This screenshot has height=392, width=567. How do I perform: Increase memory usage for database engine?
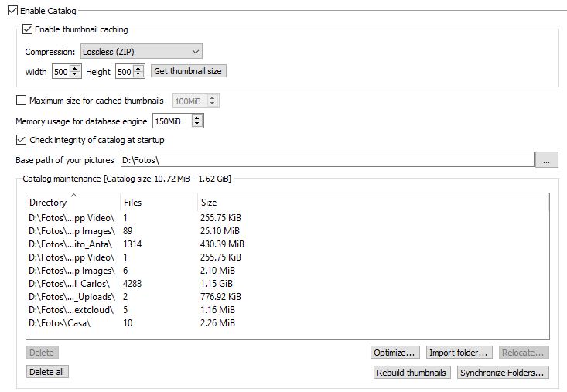tap(197, 118)
